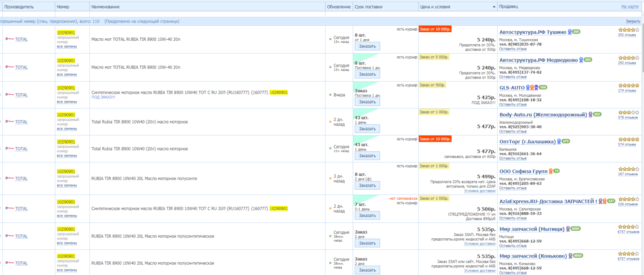Open the 107 отзывов reviews link
Image resolution: width=644 pixels, height=275 pixels.
click(x=628, y=174)
